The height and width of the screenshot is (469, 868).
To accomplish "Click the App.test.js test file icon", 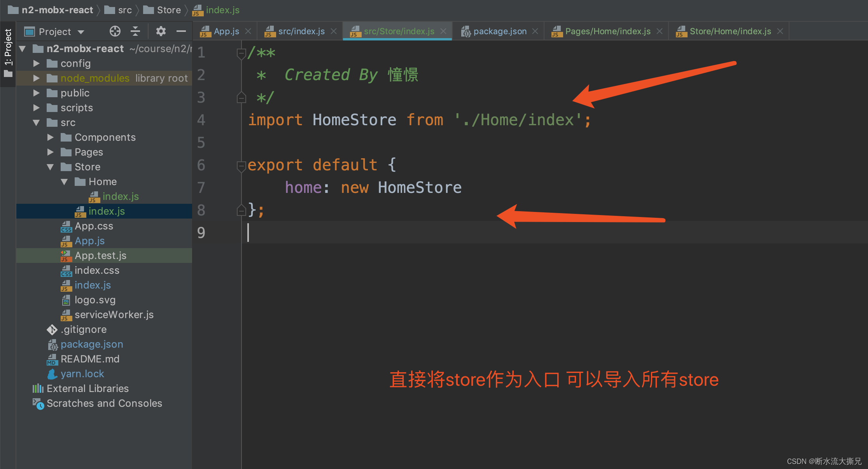I will click(66, 255).
